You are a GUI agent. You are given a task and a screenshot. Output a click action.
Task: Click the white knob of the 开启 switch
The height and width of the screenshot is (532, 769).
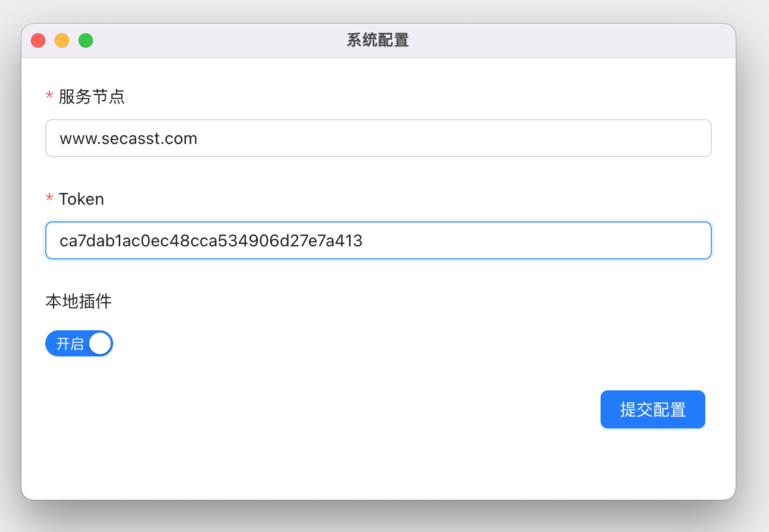tap(100, 343)
